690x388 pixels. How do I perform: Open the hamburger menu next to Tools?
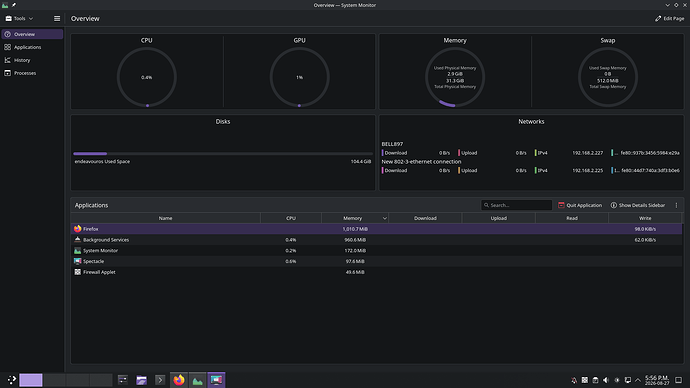pos(57,18)
